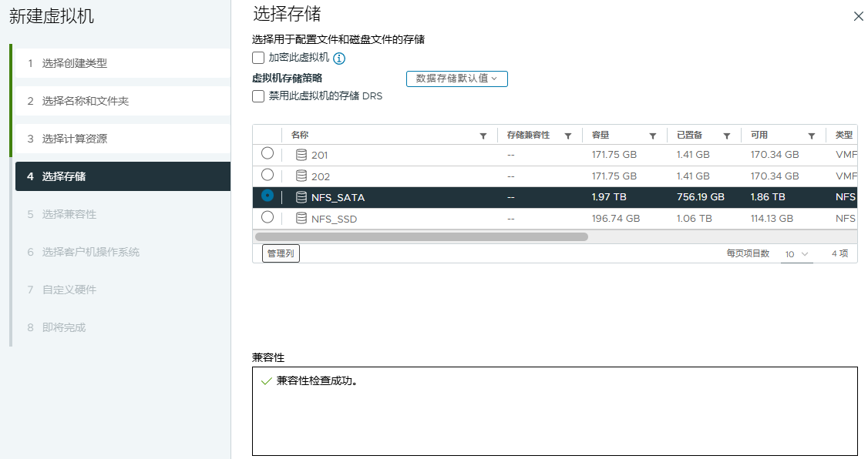The image size is (868, 459).
Task: Check 禁用此虚拟机的存储 DRS option
Action: click(x=258, y=96)
